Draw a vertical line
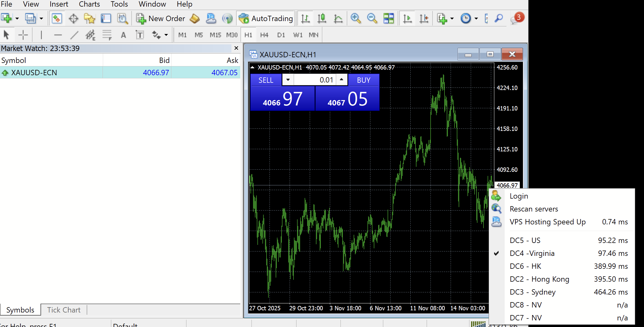This screenshot has width=644, height=327. coord(41,35)
